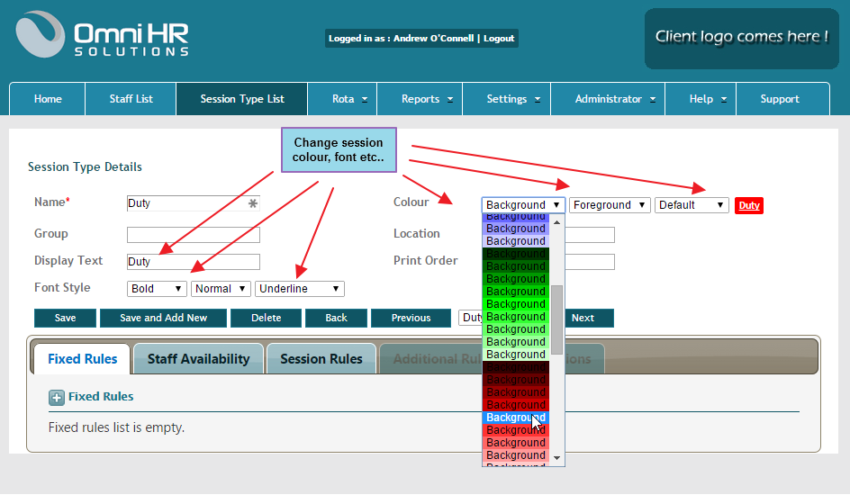
Task: Click the asterisk icon in the Name field
Action: (x=253, y=203)
